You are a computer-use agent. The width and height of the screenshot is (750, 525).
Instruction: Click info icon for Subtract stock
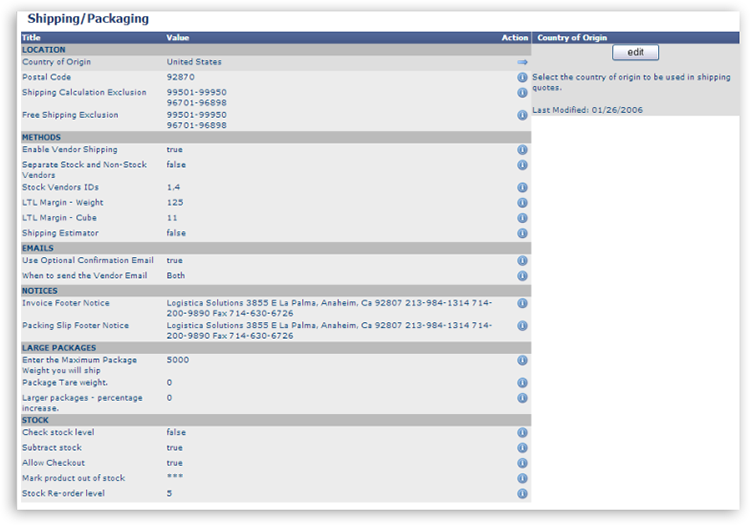(x=522, y=448)
